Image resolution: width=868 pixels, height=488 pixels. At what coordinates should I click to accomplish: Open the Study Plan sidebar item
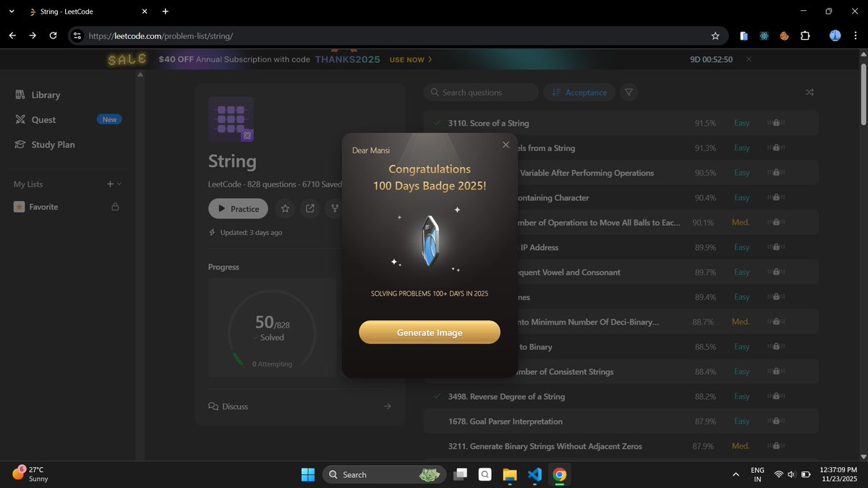click(x=53, y=145)
